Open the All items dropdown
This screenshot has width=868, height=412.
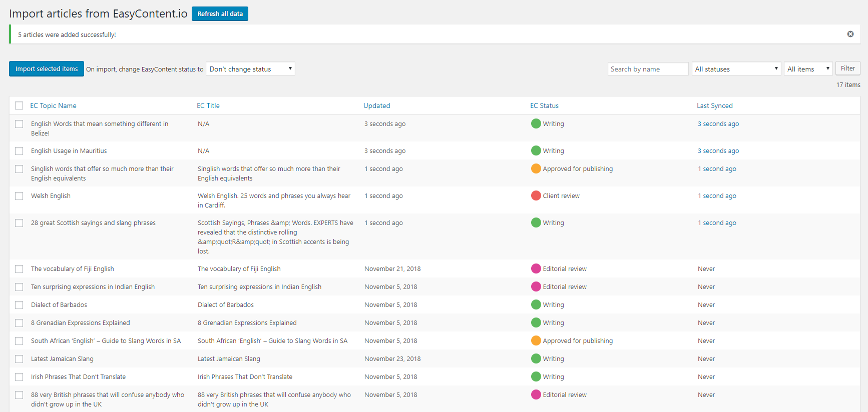808,69
